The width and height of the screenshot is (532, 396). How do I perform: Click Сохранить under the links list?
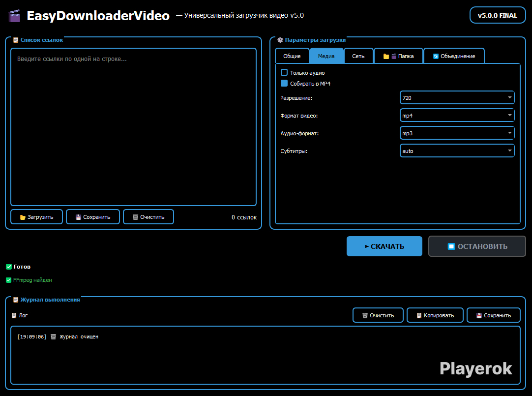[x=93, y=217]
